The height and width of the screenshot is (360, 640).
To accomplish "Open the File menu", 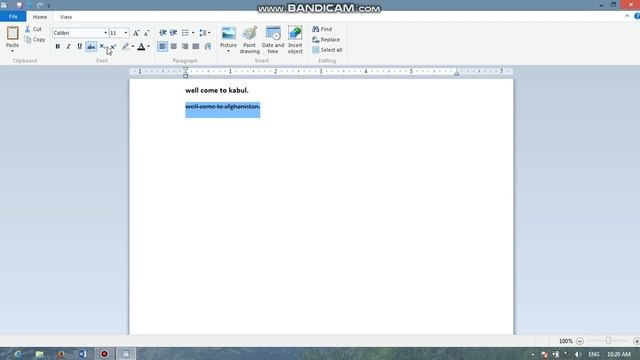I will 13,17.
